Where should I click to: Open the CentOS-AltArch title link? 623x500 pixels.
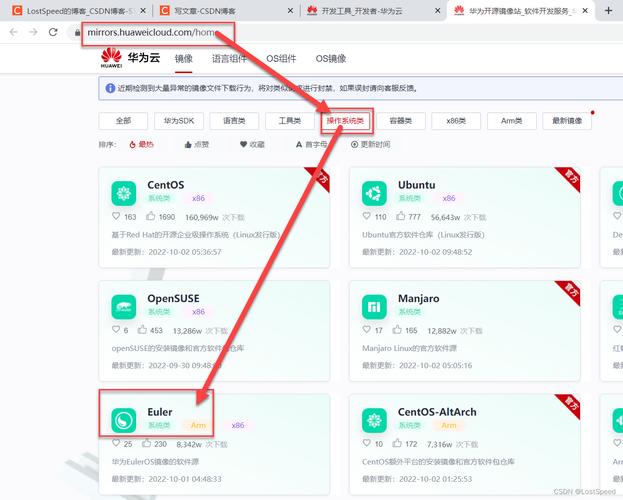[x=437, y=412]
